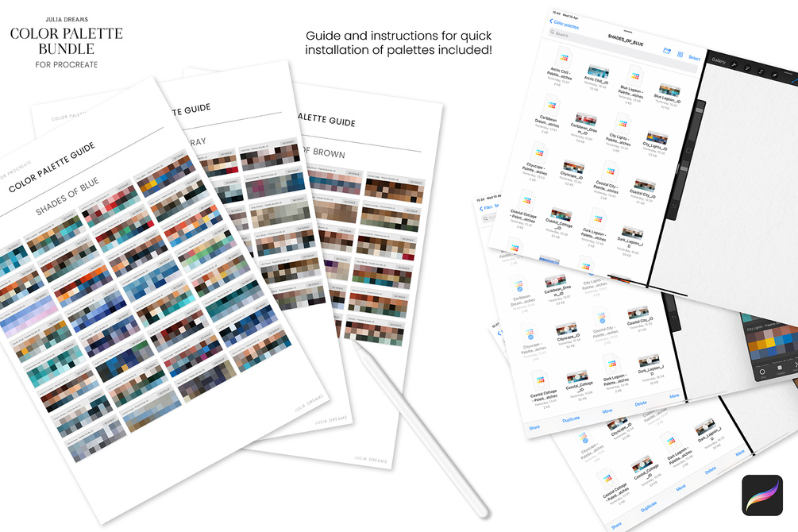Deselect checked Caribbean Dream swatches file, middle screen
798x532 pixels.
point(519,284)
